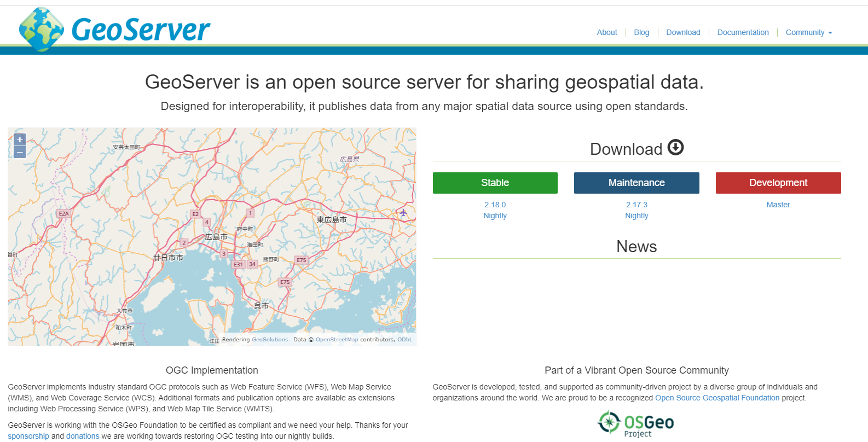Image resolution: width=868 pixels, height=442 pixels.
Task: Click the News section heading
Action: [636, 247]
